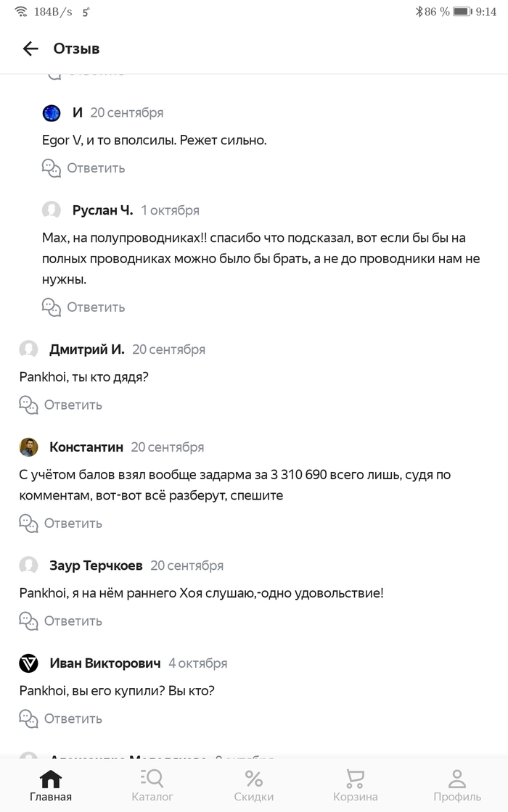The image size is (508, 812).
Task: Click reply bubble icon under Иван Викторович's comment
Action: click(28, 718)
